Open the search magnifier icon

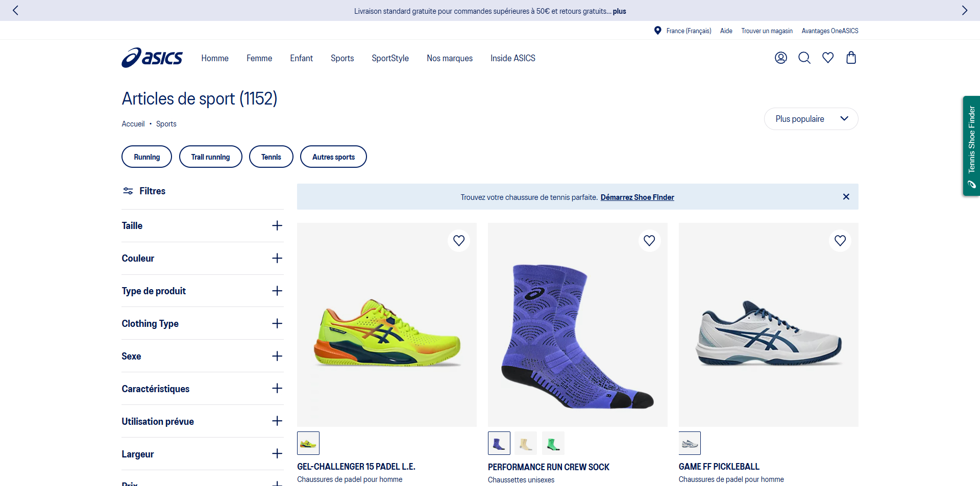[x=804, y=58]
